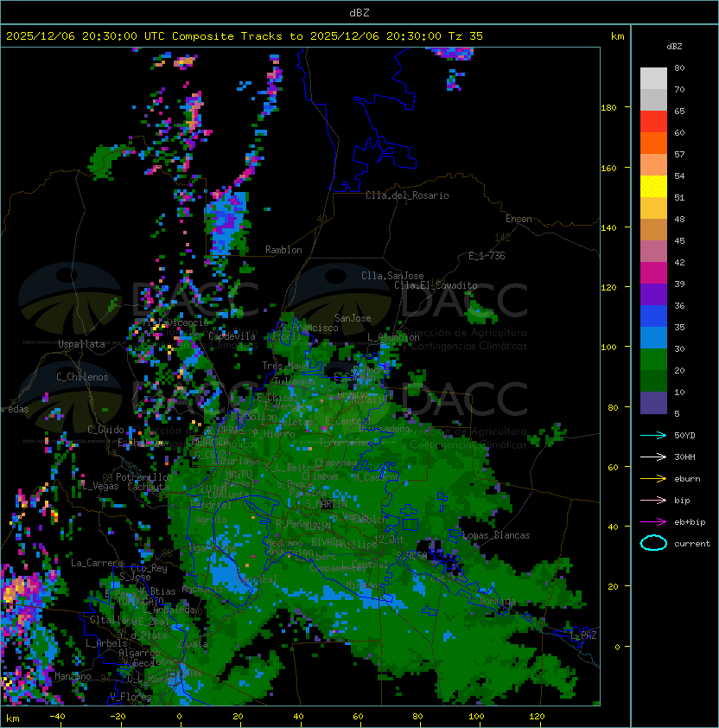This screenshot has width=719, height=728.
Task: Click the 'Potrerillos' map label
Action: pyautogui.click(x=144, y=477)
